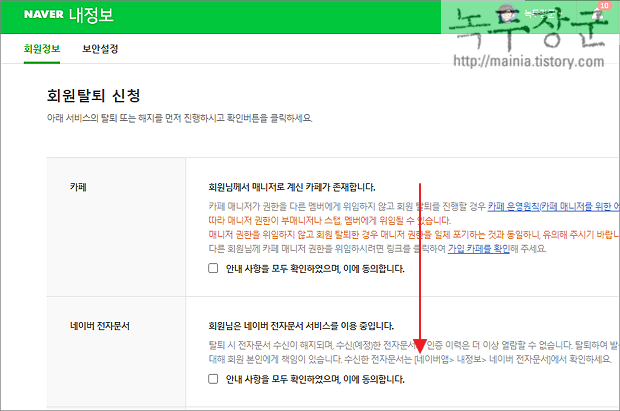Expand the 녹두장군 username dropdown

point(542,14)
